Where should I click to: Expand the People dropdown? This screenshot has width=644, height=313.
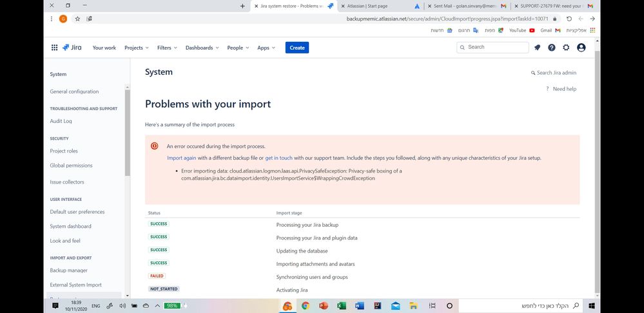click(239, 48)
